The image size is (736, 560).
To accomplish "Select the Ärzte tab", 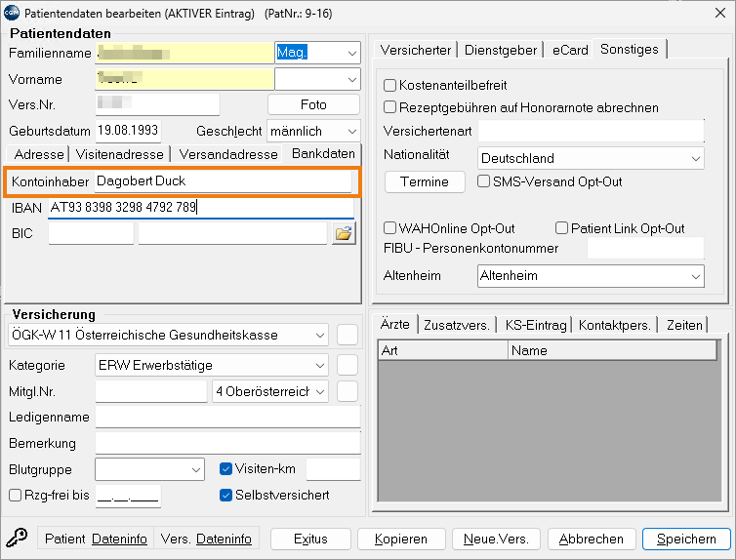I will [394, 324].
